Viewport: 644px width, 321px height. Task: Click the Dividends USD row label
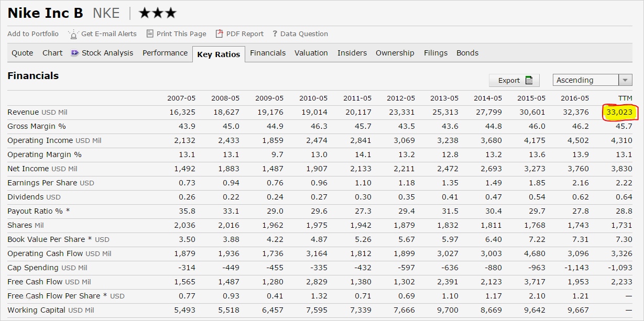pos(34,197)
